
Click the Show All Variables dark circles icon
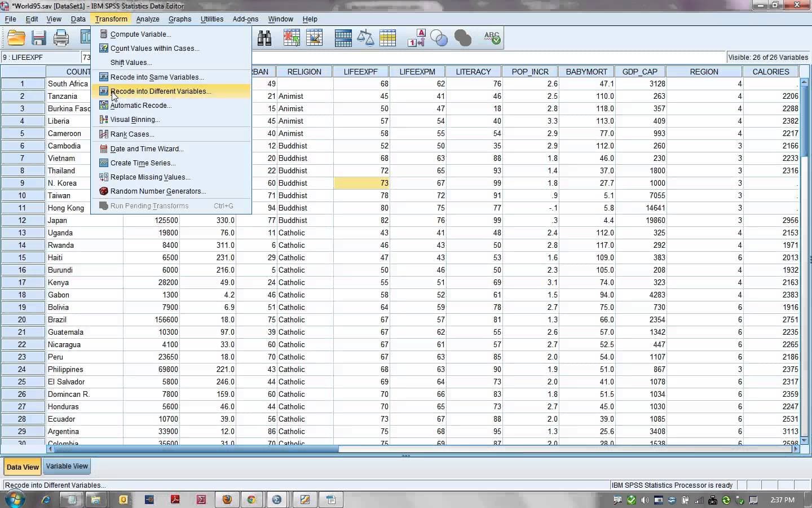tap(462, 38)
